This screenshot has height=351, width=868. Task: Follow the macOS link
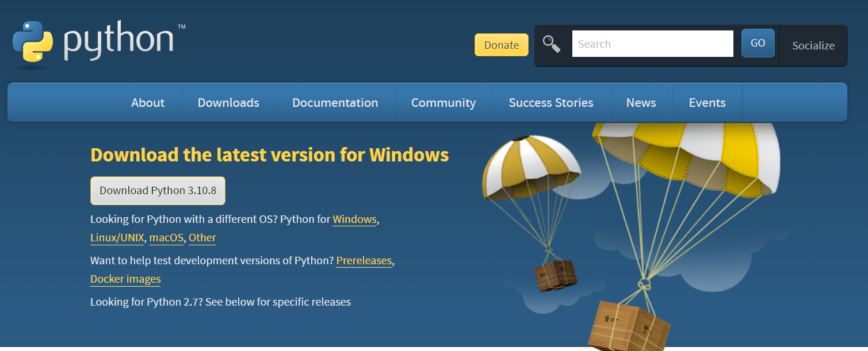pos(166,238)
